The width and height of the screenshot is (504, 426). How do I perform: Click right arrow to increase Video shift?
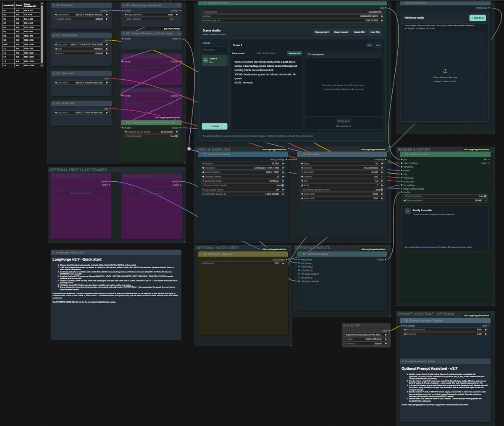point(382,194)
